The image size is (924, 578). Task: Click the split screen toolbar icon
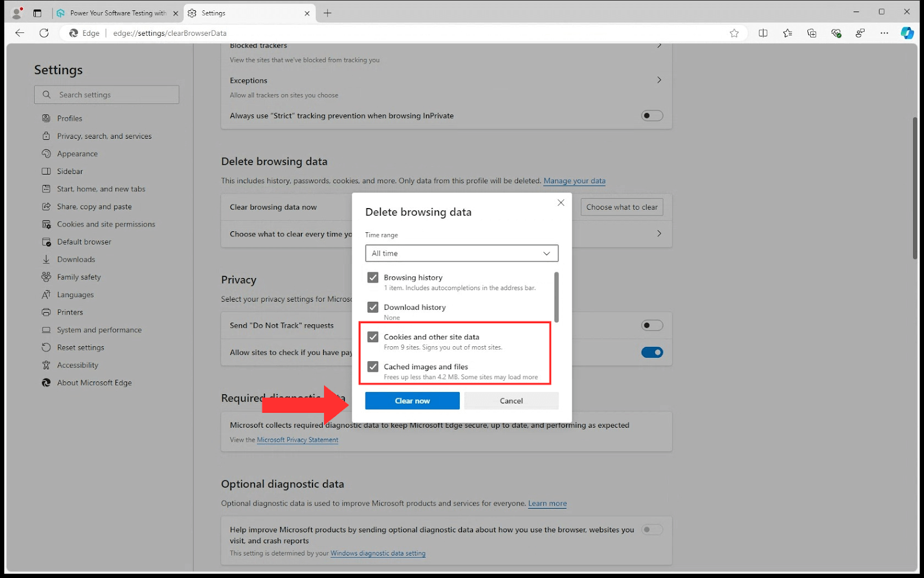click(x=762, y=33)
